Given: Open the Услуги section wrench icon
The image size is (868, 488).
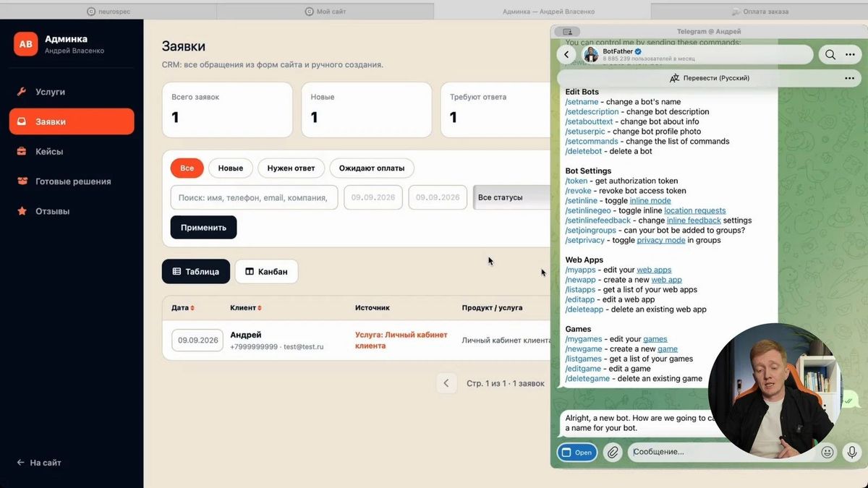Looking at the screenshot, I should 22,92.
